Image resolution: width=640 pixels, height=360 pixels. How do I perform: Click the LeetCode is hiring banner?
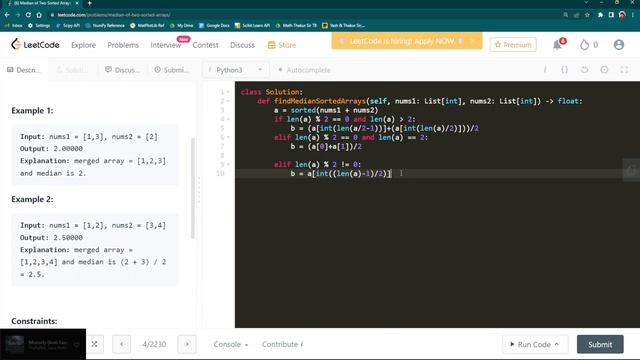pyautogui.click(x=407, y=41)
